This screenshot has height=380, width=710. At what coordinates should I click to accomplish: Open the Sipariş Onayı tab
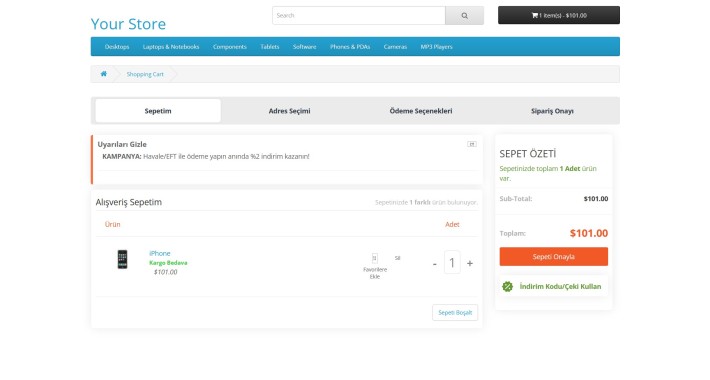point(552,111)
